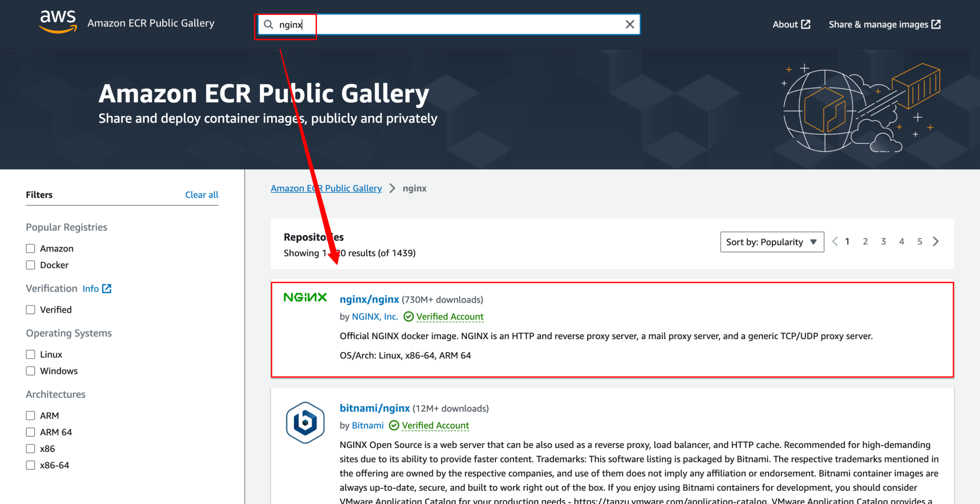The width and height of the screenshot is (980, 504).
Task: Click inside the search input field
Action: (x=431, y=24)
